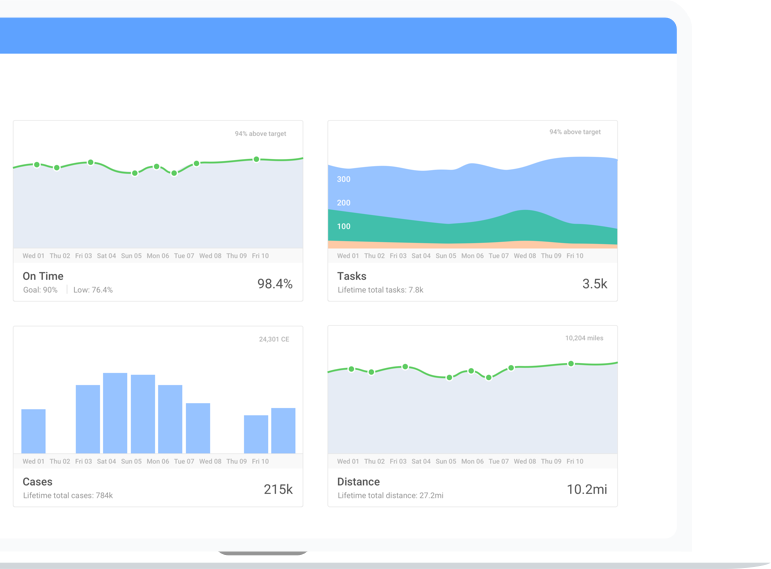Open the Cases card title
The image size is (771, 569).
pos(37,481)
